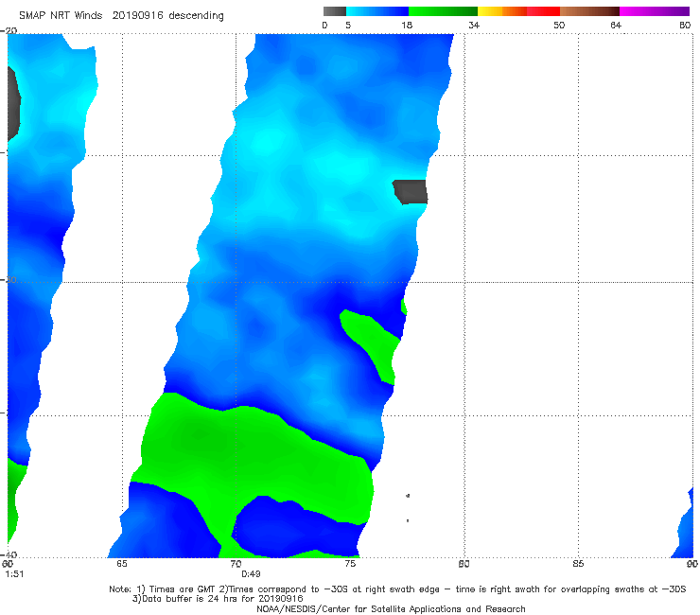Click the red color bar segment before 50
The image size is (700, 615).
tap(543, 11)
